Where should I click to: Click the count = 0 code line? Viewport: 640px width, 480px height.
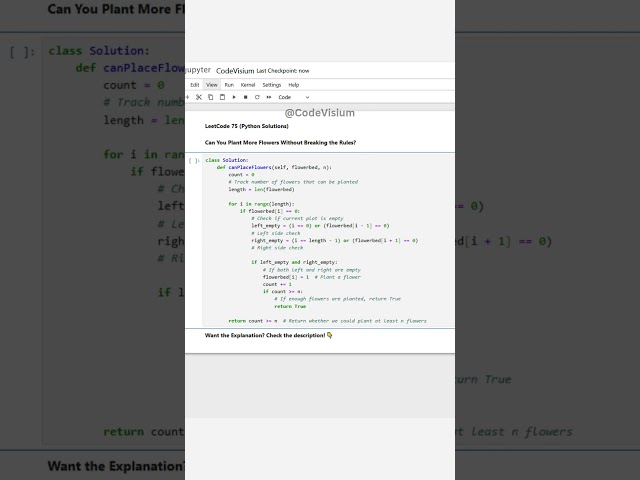241,175
